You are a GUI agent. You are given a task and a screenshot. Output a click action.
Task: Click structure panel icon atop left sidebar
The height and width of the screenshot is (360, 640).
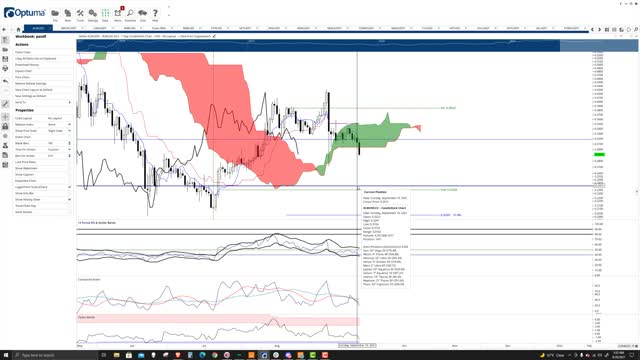click(5, 40)
